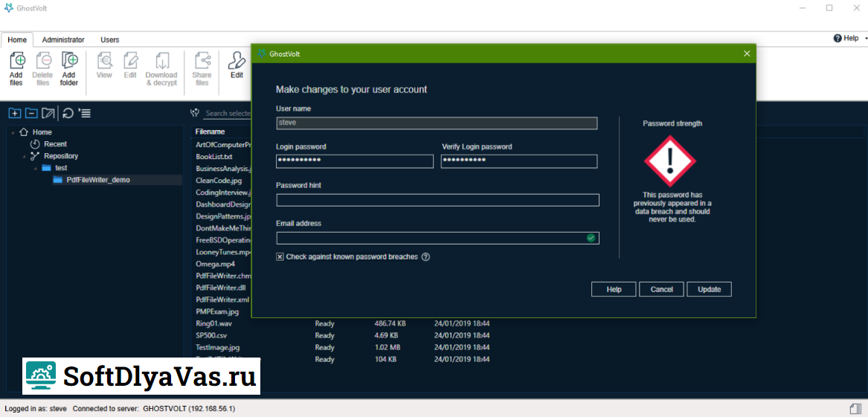
Task: Click the Edit file icon beside View
Action: pyautogui.click(x=131, y=59)
